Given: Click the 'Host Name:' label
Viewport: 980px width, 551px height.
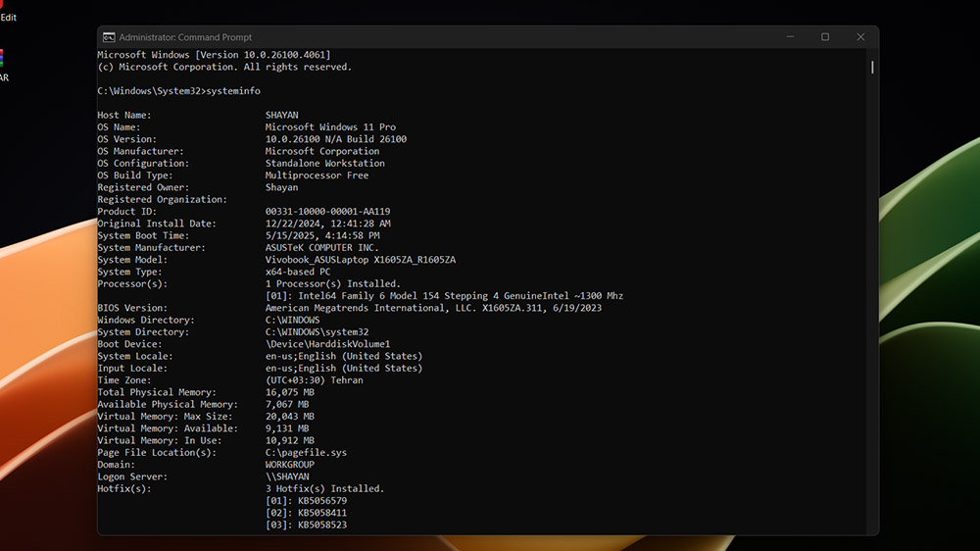Looking at the screenshot, I should coord(124,115).
